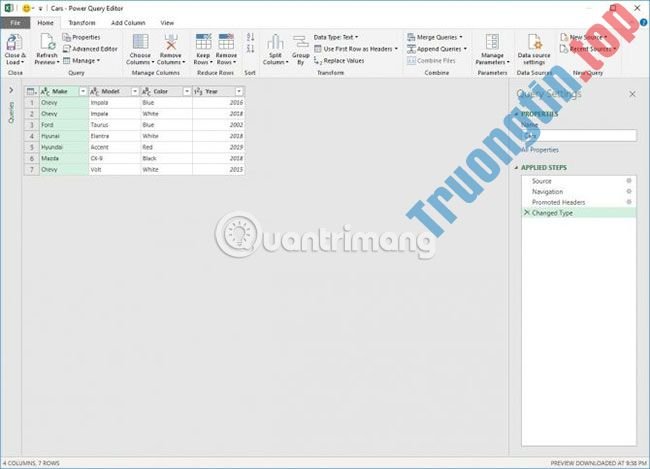Select the Source applied step

coord(579,181)
